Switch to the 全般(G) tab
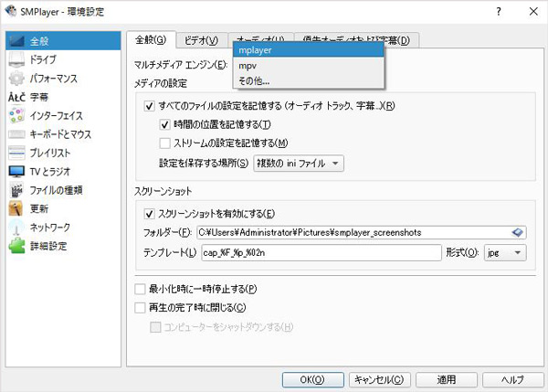Image resolution: width=548 pixels, height=392 pixels. coord(151,40)
